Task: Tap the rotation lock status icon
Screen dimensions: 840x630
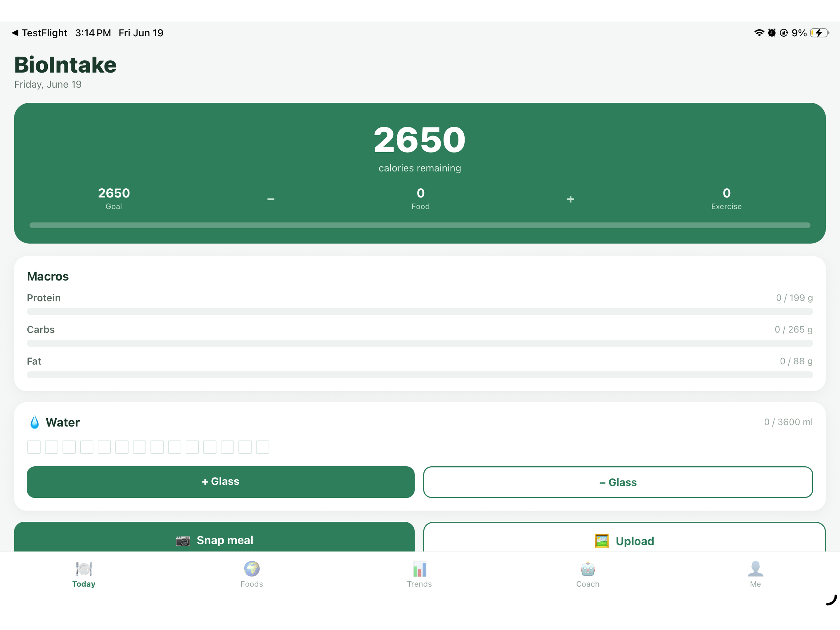Action: 784,33
